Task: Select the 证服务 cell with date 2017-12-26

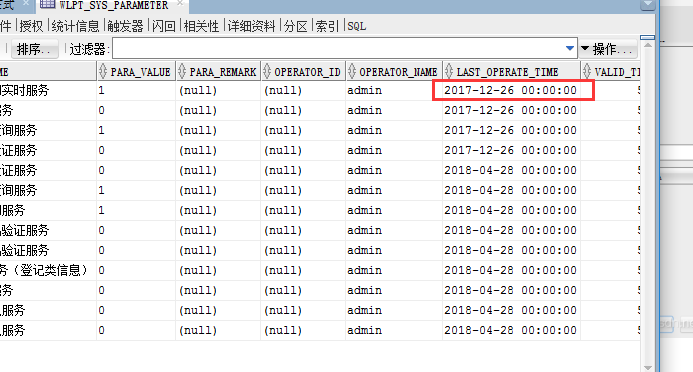Action: (48, 151)
